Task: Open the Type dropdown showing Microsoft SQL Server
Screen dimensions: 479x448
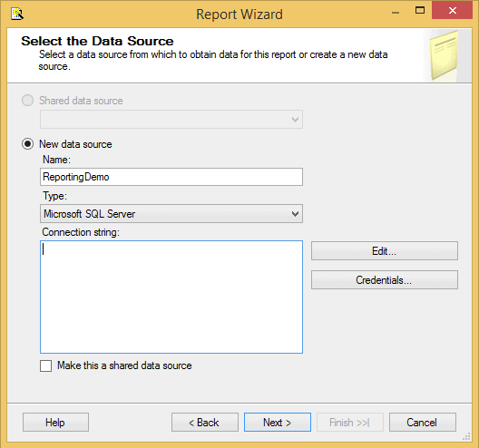Action: point(171,214)
